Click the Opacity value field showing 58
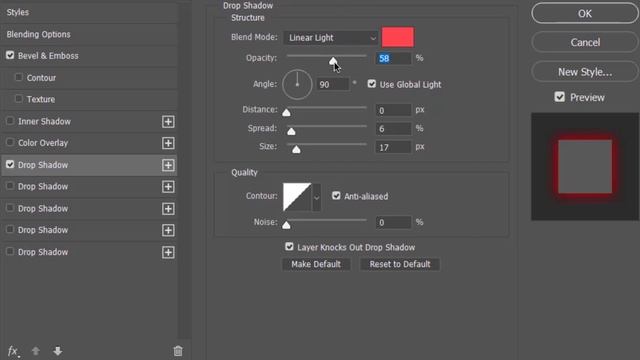This screenshot has height=360, width=640. [x=393, y=58]
